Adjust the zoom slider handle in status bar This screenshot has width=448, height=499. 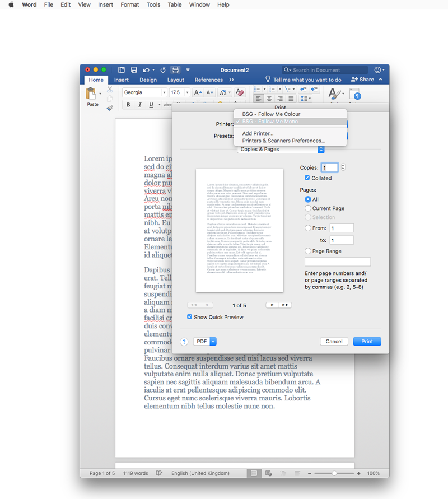tap(334, 473)
